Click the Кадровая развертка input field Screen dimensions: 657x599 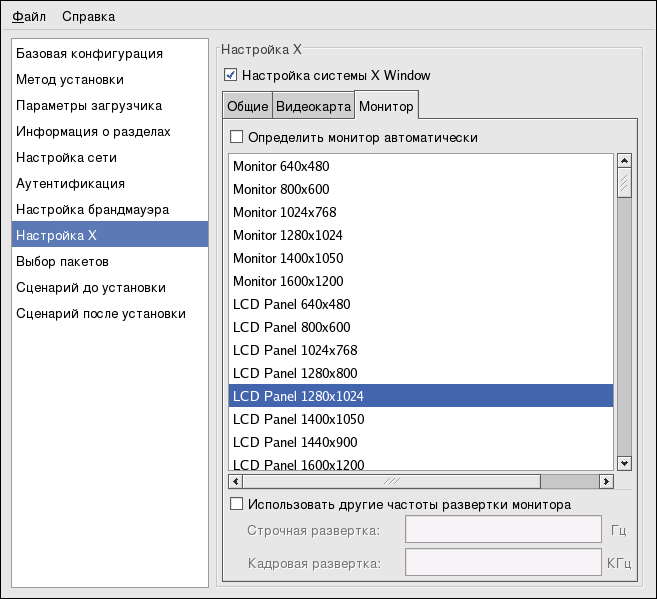tap(502, 563)
